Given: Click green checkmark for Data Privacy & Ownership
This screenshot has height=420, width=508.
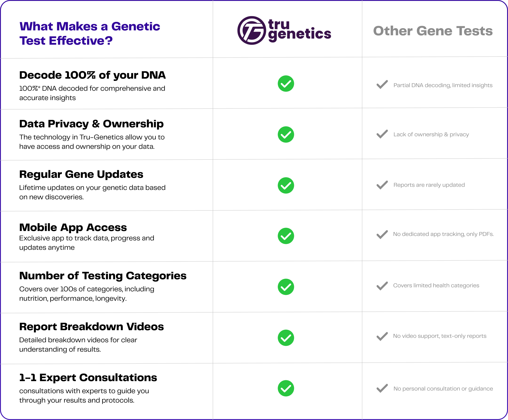Looking at the screenshot, I should point(286,134).
